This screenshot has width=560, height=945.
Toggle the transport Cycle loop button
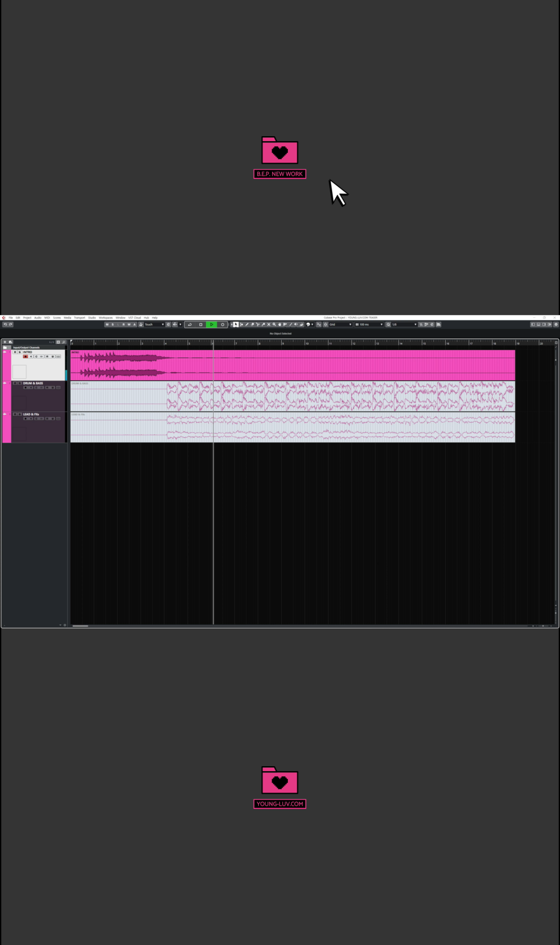tap(190, 325)
